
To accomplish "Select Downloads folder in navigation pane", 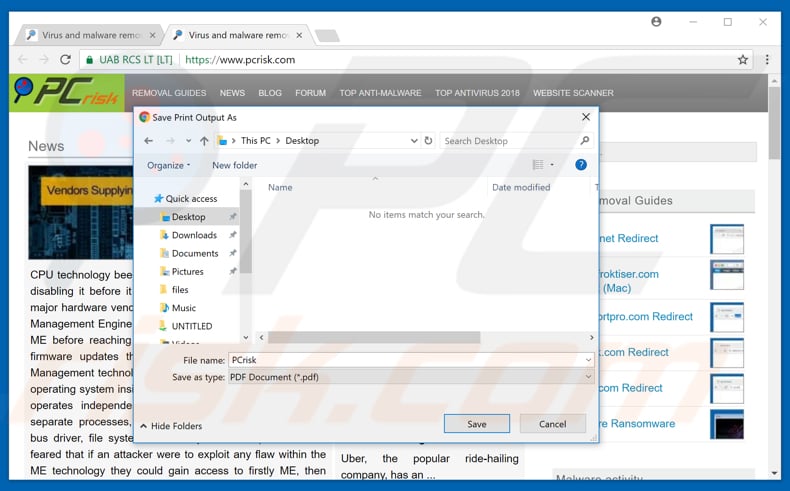I will (x=194, y=235).
